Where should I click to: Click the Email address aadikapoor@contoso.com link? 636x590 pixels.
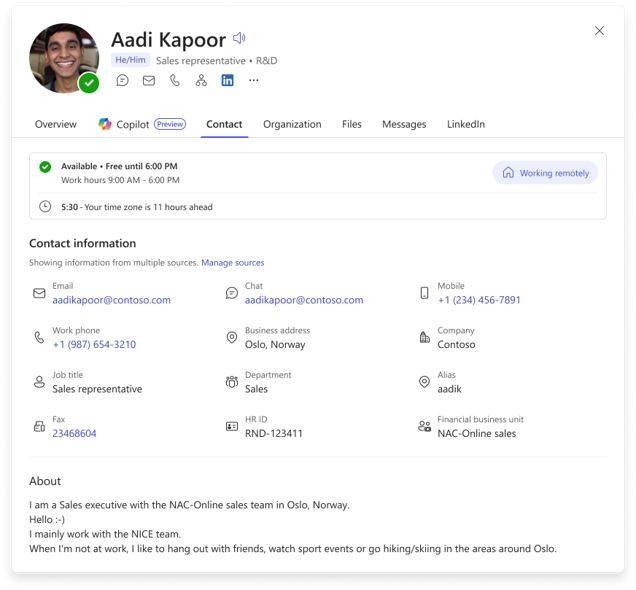coord(112,300)
